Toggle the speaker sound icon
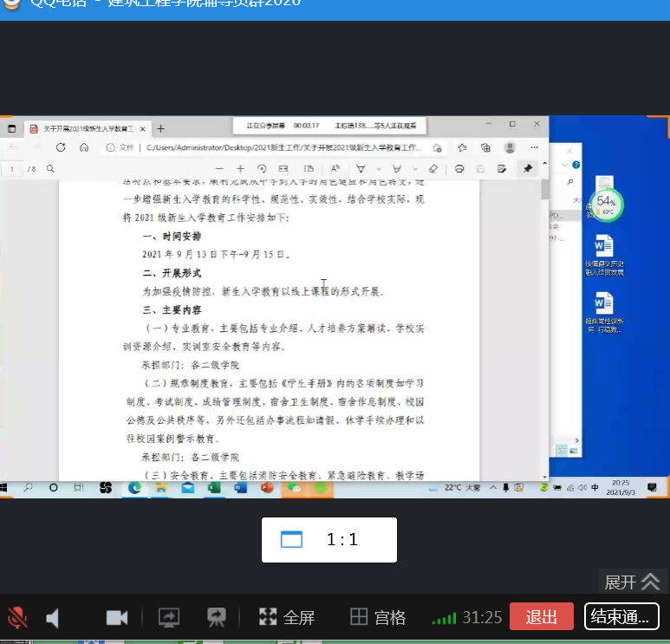The image size is (670, 644). pos(54,617)
